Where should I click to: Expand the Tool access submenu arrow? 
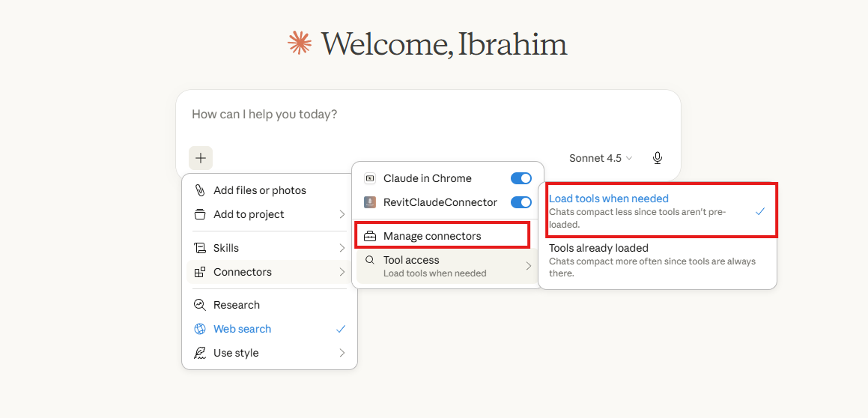[x=528, y=266]
